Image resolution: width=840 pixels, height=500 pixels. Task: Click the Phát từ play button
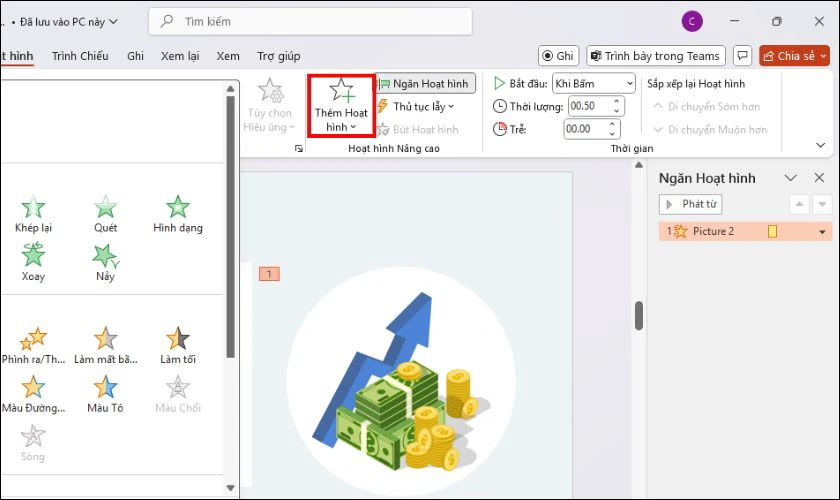click(x=691, y=204)
